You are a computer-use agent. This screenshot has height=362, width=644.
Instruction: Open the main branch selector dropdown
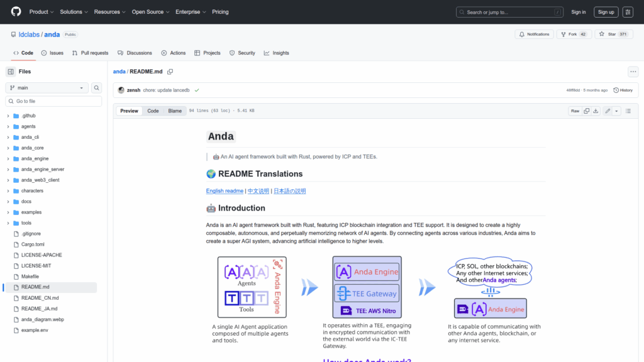47,88
